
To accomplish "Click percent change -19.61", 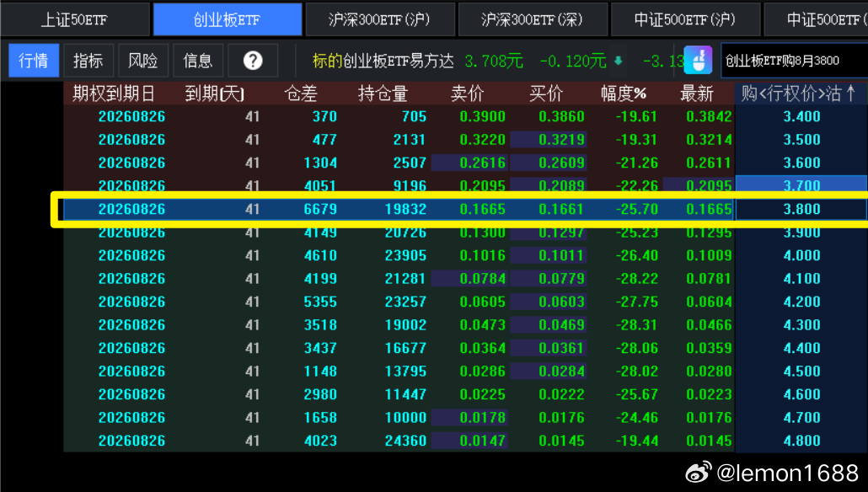I will (636, 117).
